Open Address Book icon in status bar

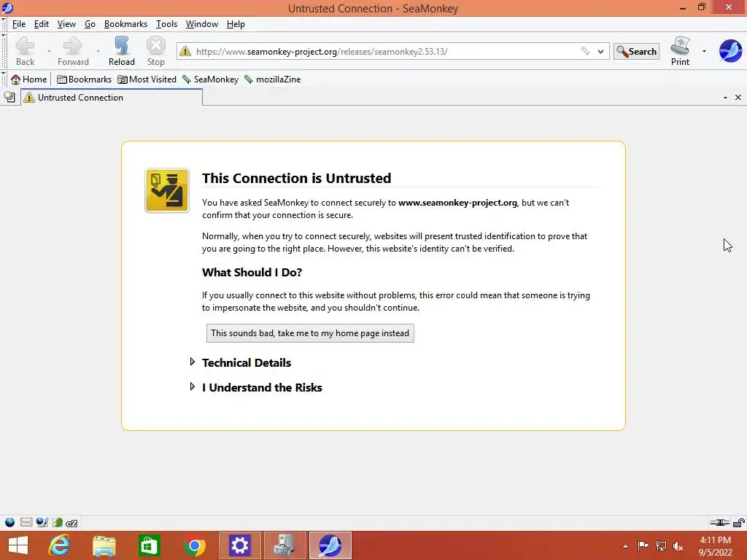58,522
